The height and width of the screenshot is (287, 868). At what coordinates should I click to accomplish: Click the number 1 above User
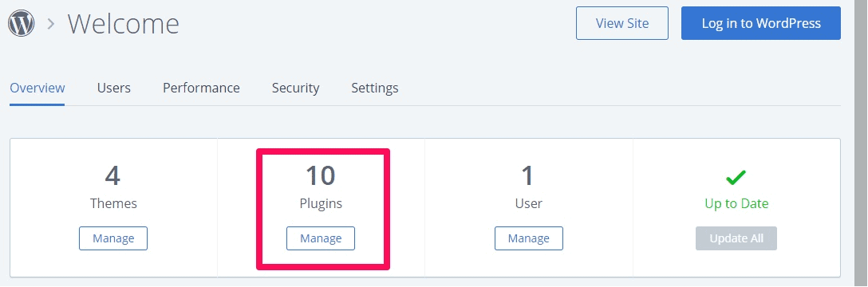click(528, 176)
